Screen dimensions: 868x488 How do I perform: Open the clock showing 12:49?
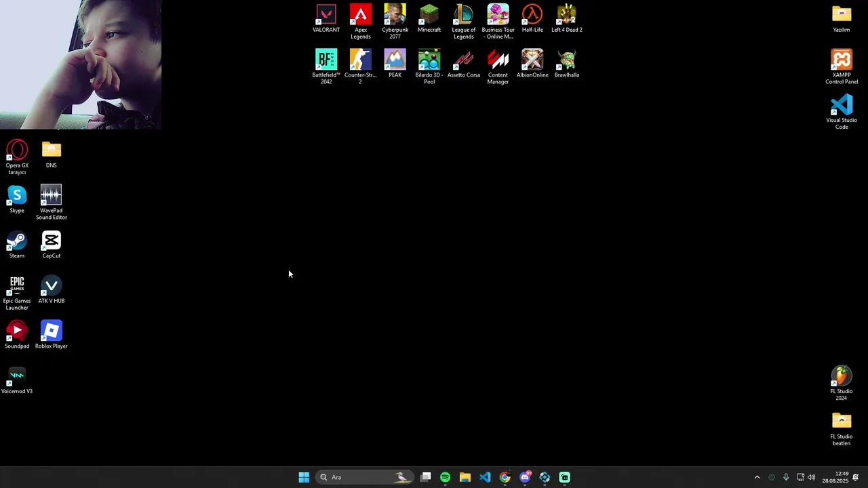[x=835, y=477]
